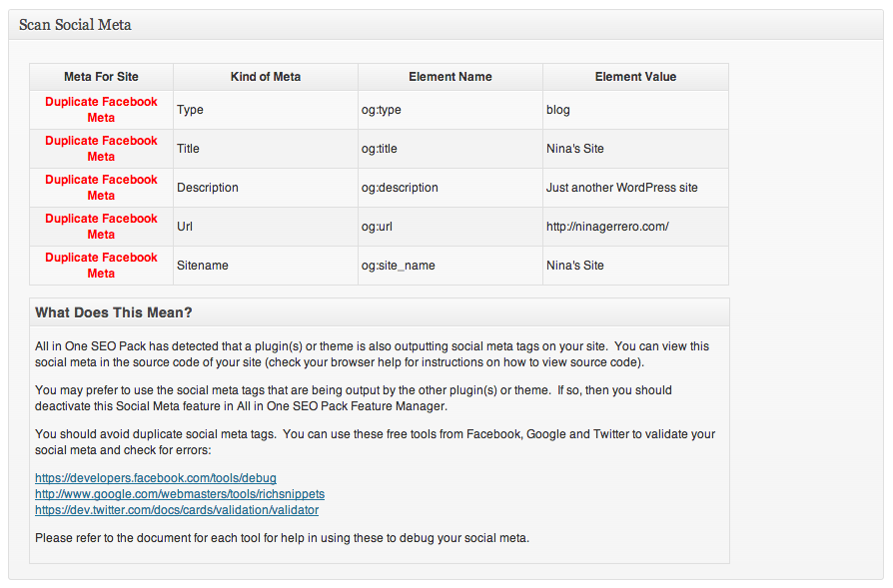The width and height of the screenshot is (893, 588).
Task: Click the http://ninagerrero.com/ value cell
Action: 635,227
